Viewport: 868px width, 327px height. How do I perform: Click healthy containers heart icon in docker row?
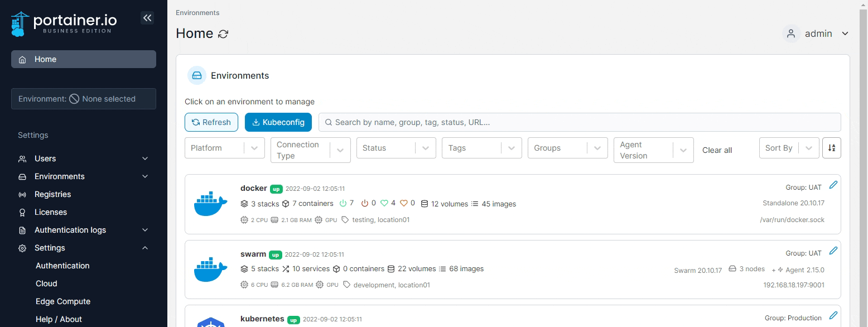pyautogui.click(x=385, y=204)
